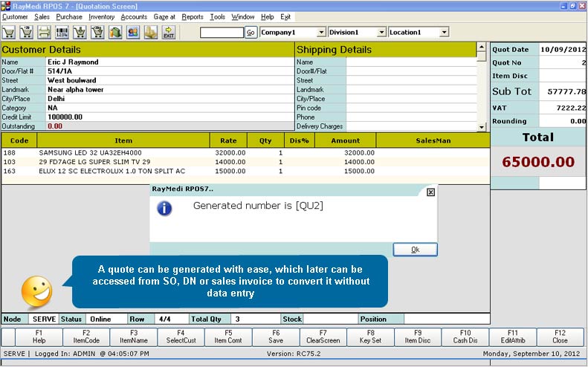588x367 pixels.
Task: Click the search input field beside Go
Action: click(x=222, y=33)
